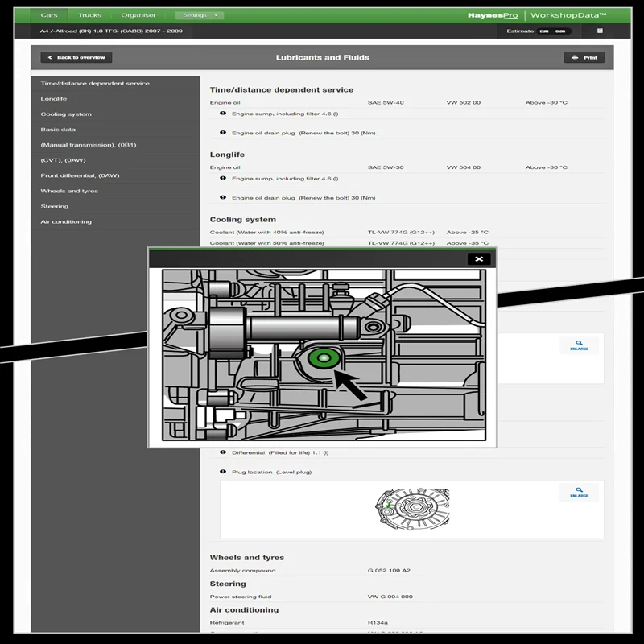Click the Air conditioning section heading
The width and height of the screenshot is (644, 644).
[244, 610]
